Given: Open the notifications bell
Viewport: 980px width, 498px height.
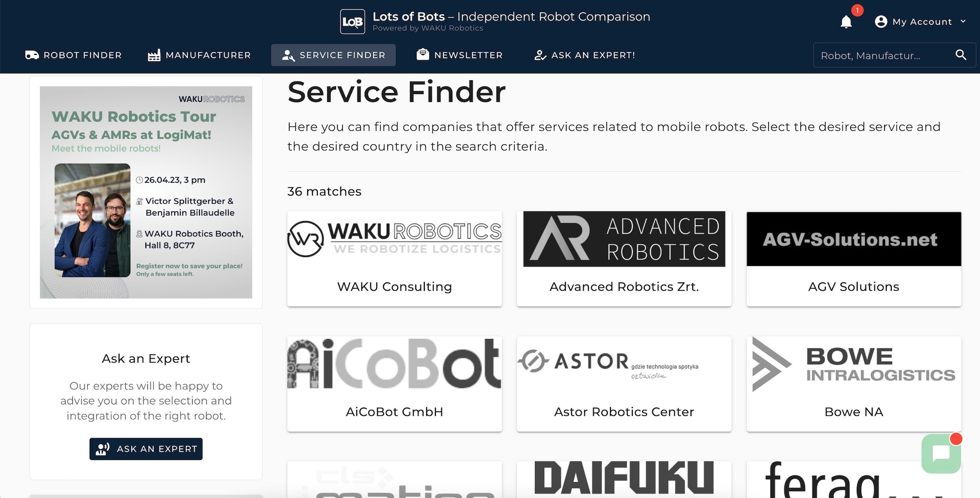Looking at the screenshot, I should 846,22.
